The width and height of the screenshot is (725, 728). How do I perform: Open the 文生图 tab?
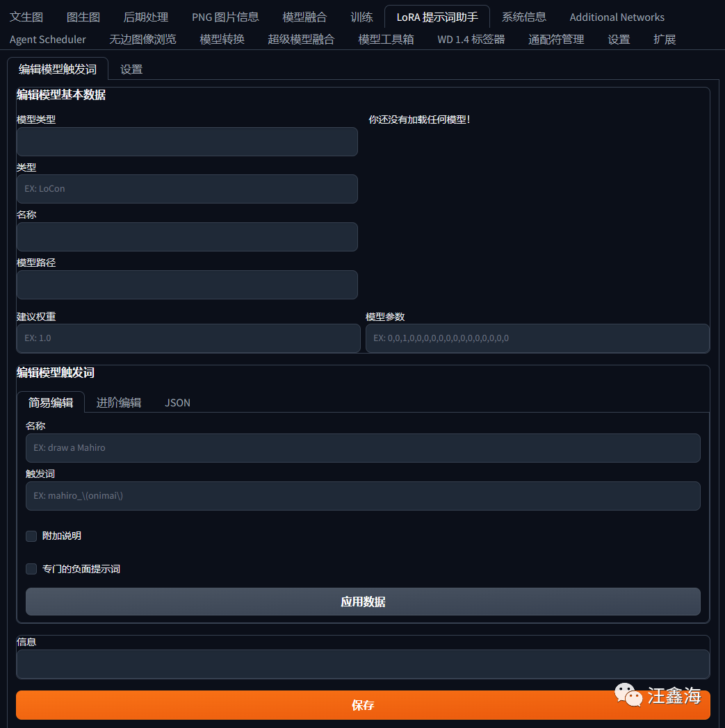[x=26, y=17]
